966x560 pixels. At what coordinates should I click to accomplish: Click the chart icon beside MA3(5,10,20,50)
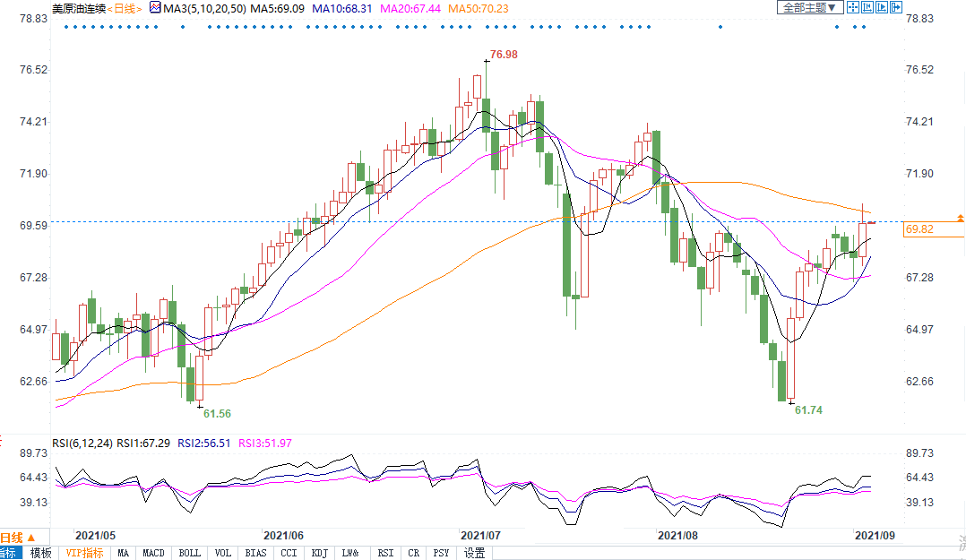156,8
